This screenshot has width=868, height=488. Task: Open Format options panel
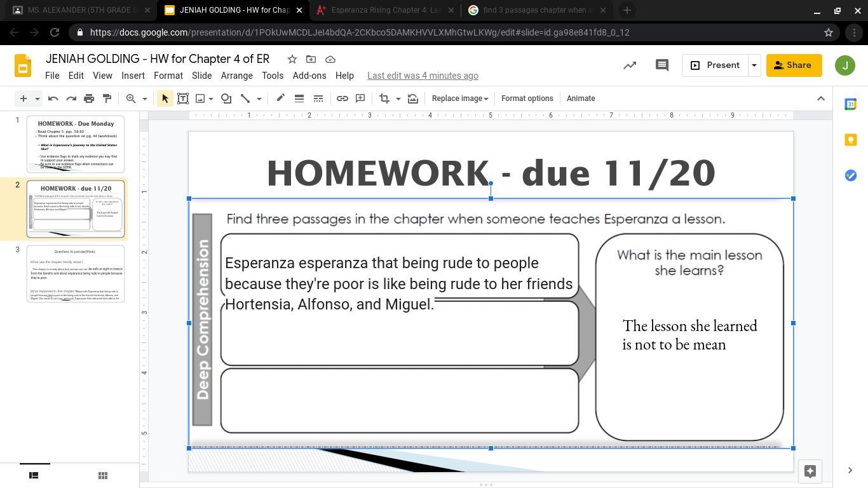pyautogui.click(x=527, y=98)
